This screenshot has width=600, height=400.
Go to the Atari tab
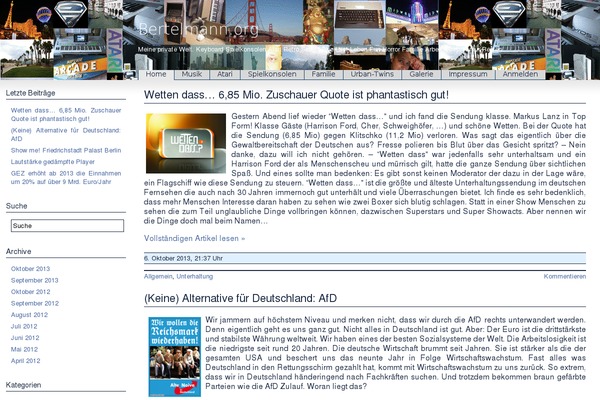click(225, 74)
